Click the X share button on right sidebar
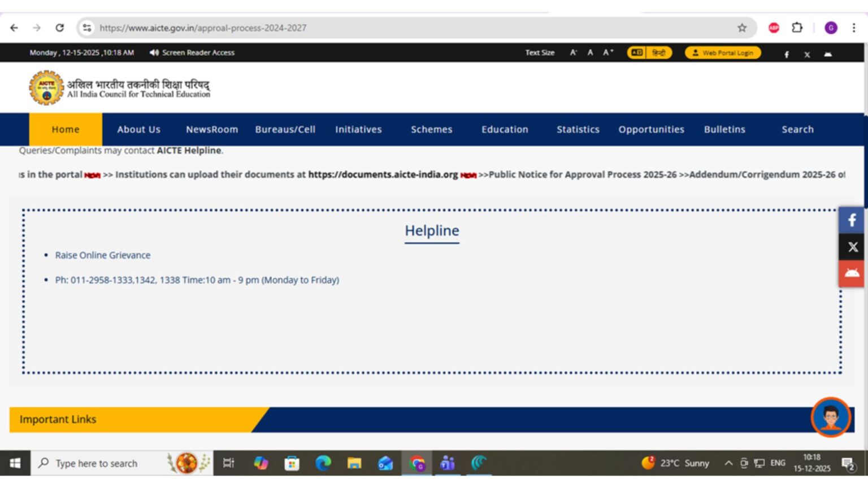Screen dimensions: 868x488 852,247
